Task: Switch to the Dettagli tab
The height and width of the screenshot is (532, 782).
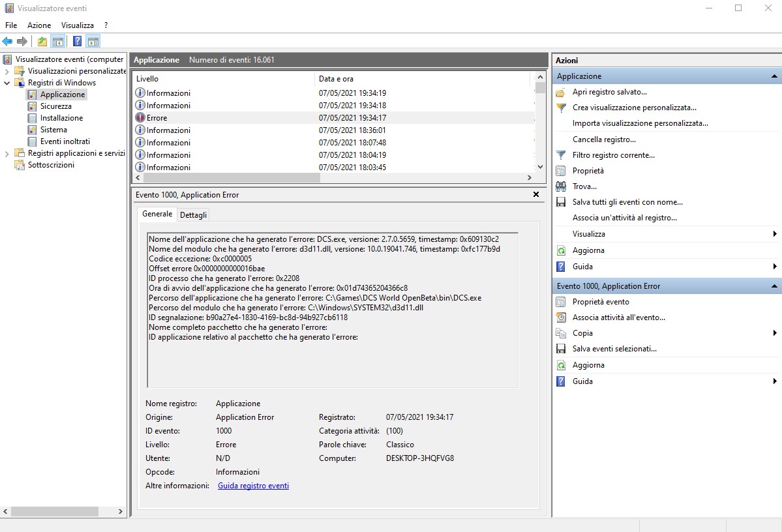Action: point(193,215)
